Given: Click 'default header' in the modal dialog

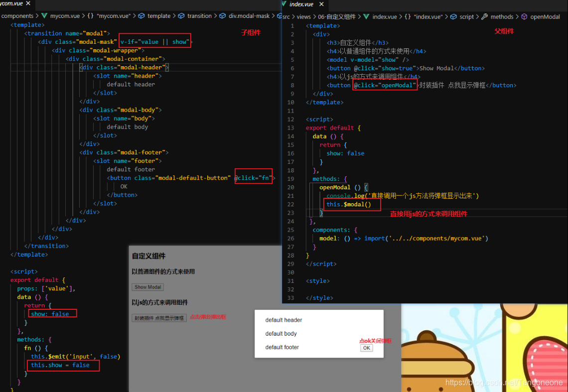Looking at the screenshot, I should (x=284, y=320).
